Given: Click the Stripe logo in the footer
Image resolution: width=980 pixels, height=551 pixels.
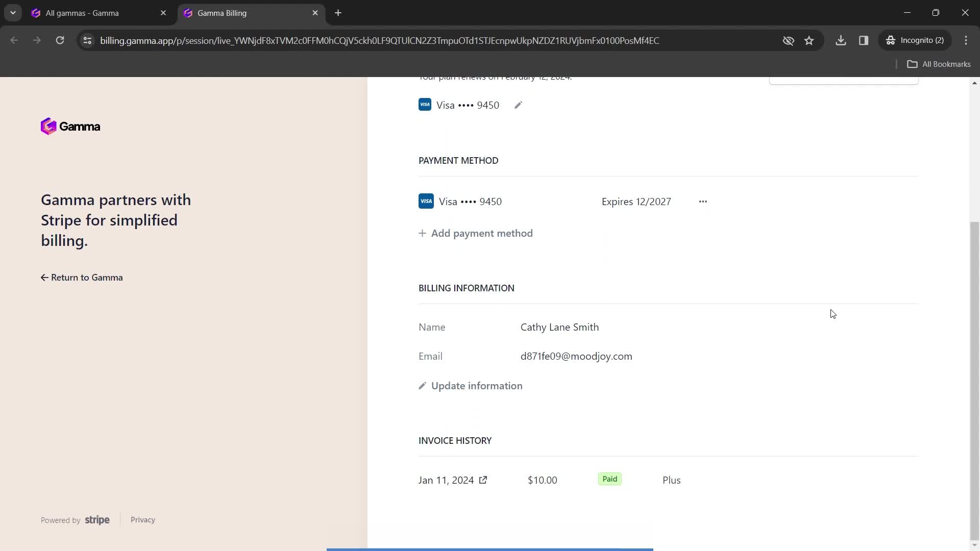Looking at the screenshot, I should coord(97,520).
